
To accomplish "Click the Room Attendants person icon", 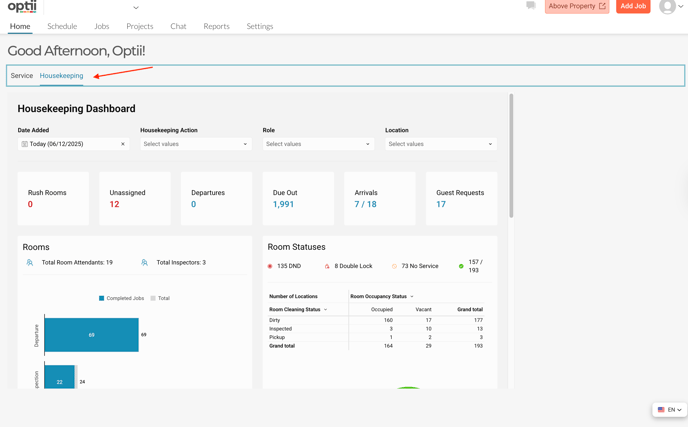I will click(29, 262).
